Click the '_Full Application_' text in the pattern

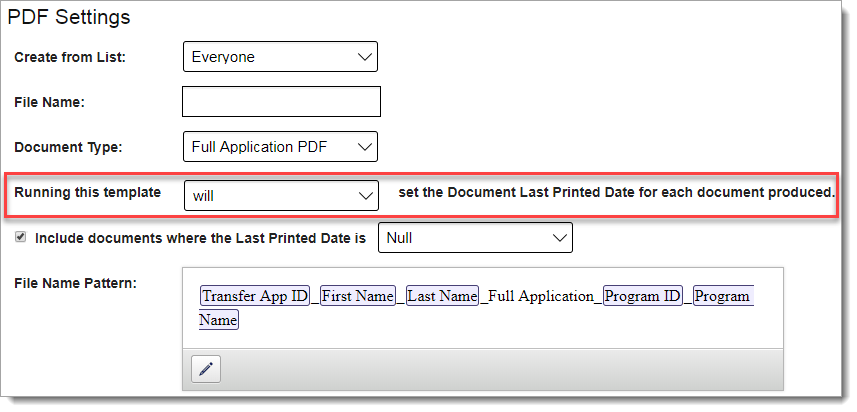(541, 296)
